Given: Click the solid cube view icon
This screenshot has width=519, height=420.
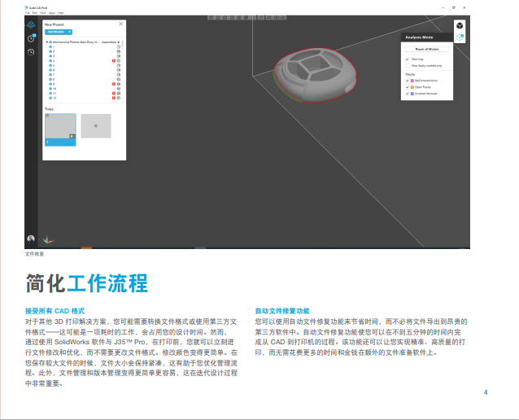Looking at the screenshot, I should 460,26.
